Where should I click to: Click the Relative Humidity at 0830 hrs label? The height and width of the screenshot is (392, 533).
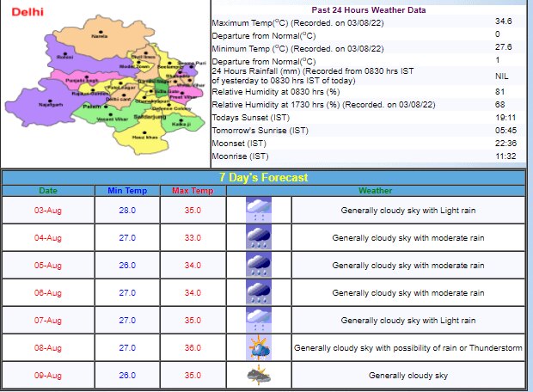[x=276, y=92]
